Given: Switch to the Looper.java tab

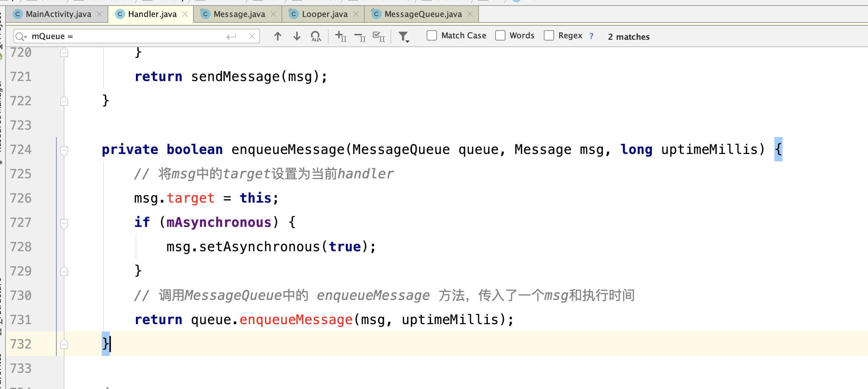Looking at the screenshot, I should pos(323,14).
